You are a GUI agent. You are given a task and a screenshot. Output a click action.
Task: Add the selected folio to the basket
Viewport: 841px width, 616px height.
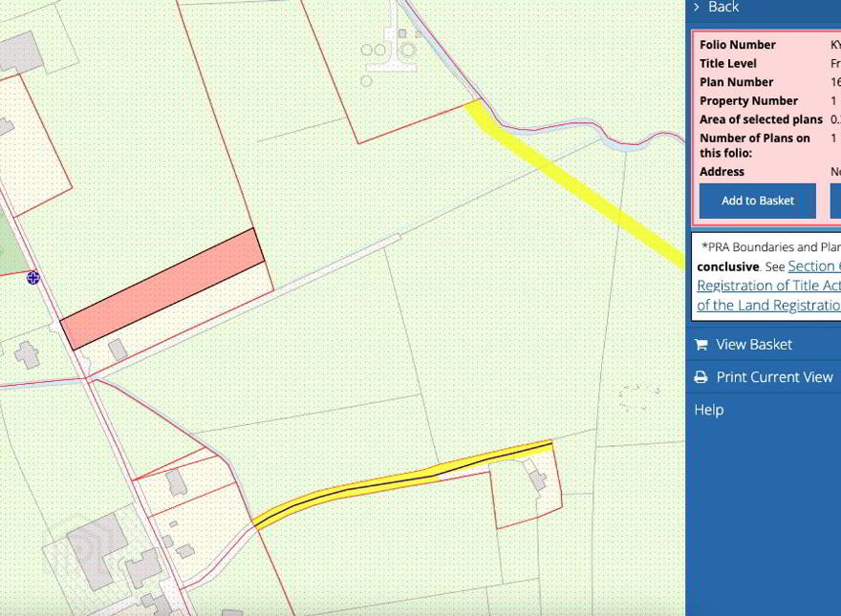point(757,202)
